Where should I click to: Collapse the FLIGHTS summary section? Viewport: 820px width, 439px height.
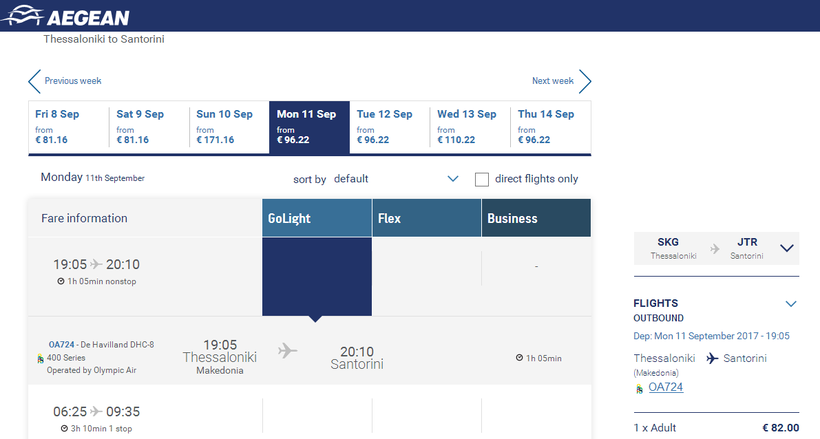[791, 303]
